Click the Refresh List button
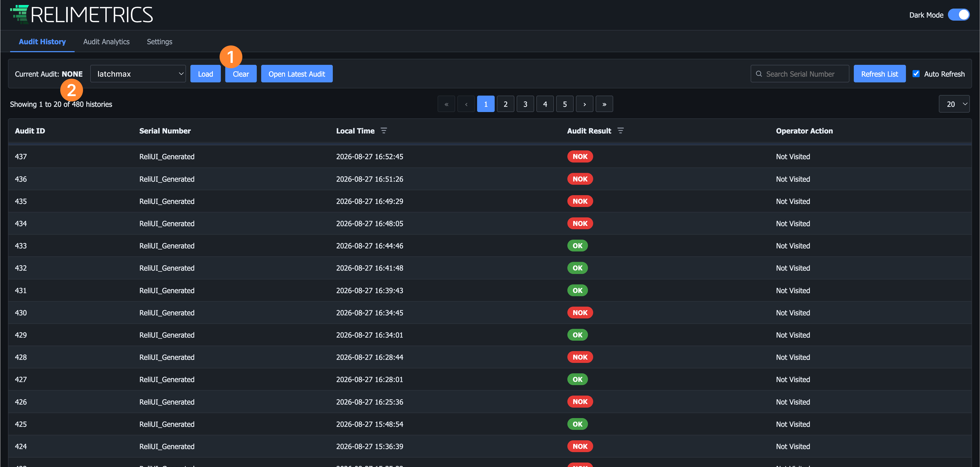980x467 pixels. click(880, 74)
